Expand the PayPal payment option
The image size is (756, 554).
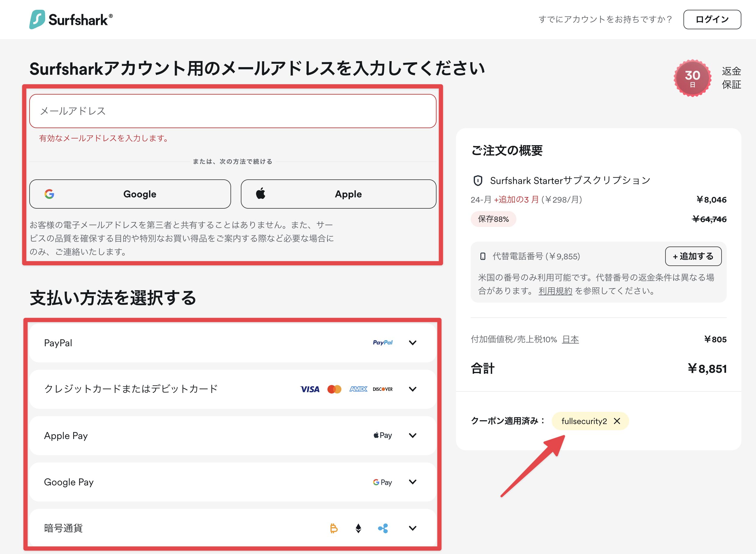[x=412, y=342]
